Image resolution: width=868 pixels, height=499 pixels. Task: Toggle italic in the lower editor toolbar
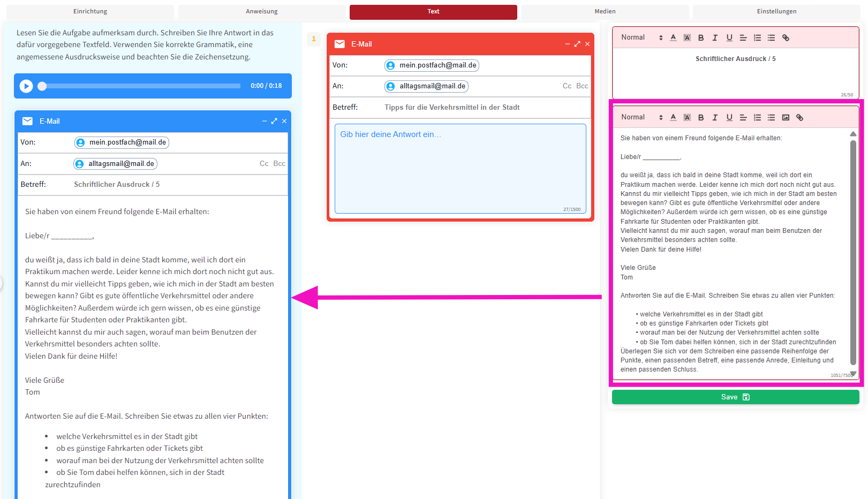[x=715, y=118]
